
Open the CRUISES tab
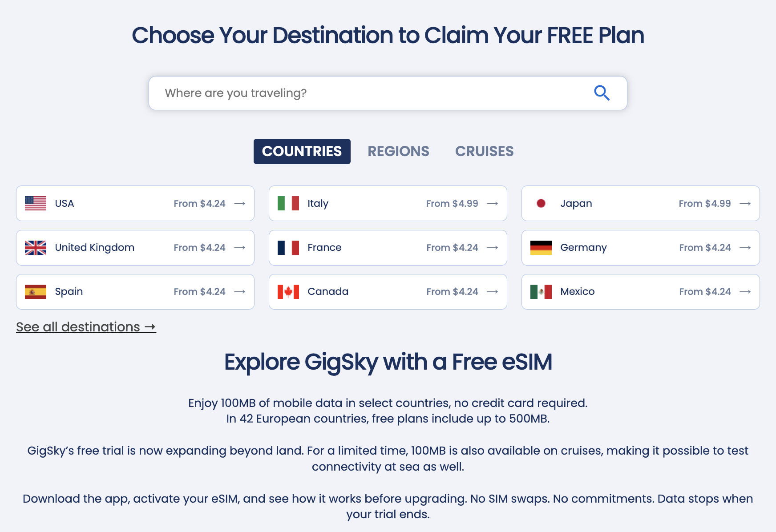(x=484, y=151)
